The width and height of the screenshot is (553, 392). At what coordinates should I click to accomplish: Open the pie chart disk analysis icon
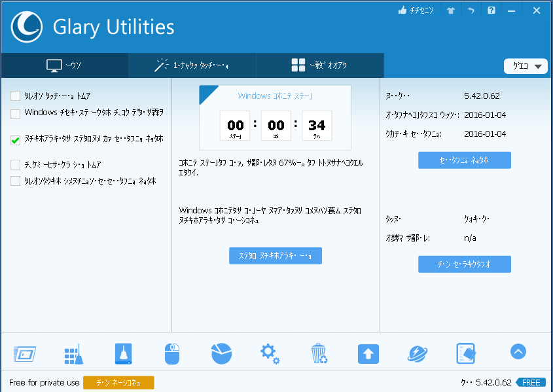221,353
